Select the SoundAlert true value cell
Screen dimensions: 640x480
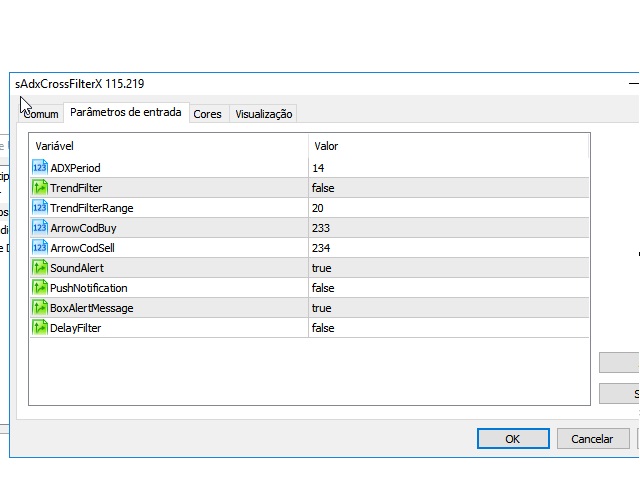[x=448, y=268]
